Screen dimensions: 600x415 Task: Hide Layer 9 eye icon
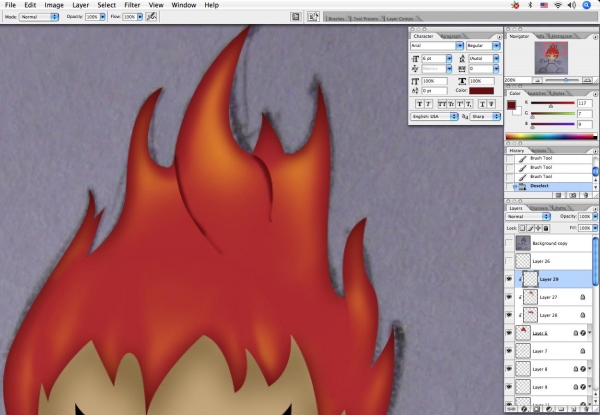pos(509,387)
